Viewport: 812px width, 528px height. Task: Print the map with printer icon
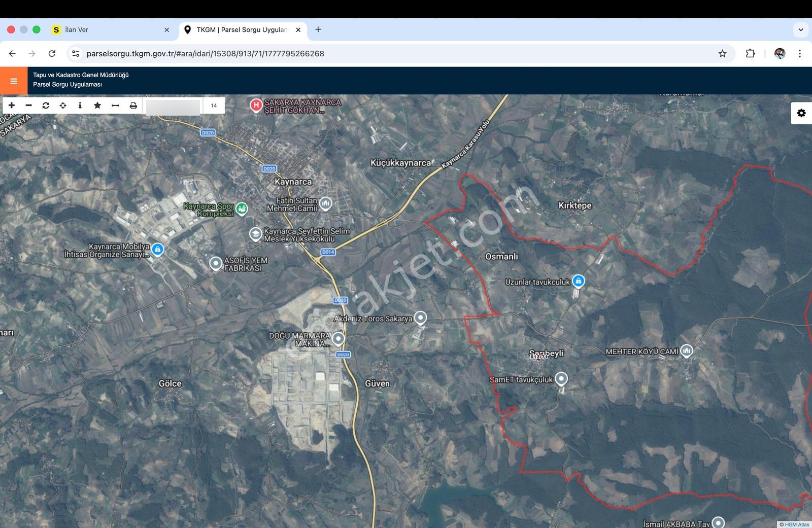[x=133, y=105]
